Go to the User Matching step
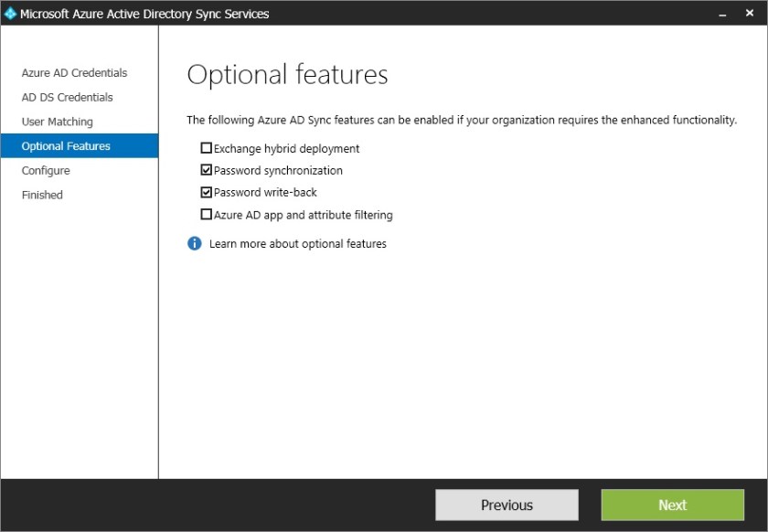This screenshot has height=532, width=768. [57, 122]
